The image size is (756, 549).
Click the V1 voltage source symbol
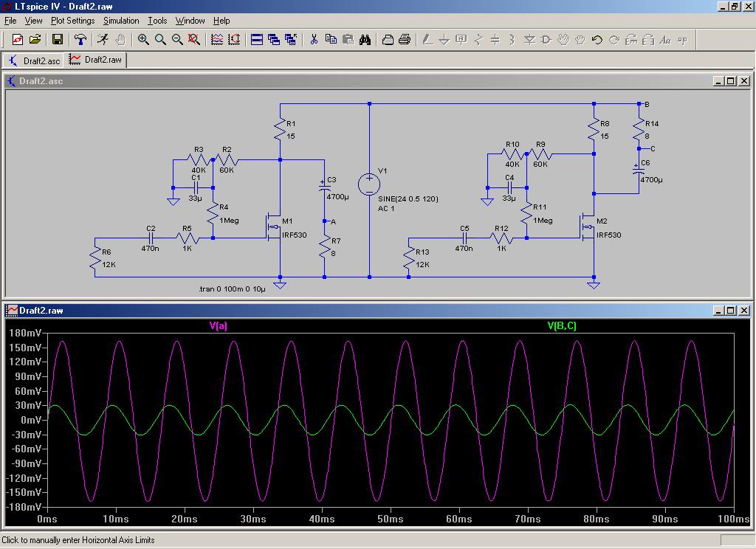pyautogui.click(x=369, y=184)
